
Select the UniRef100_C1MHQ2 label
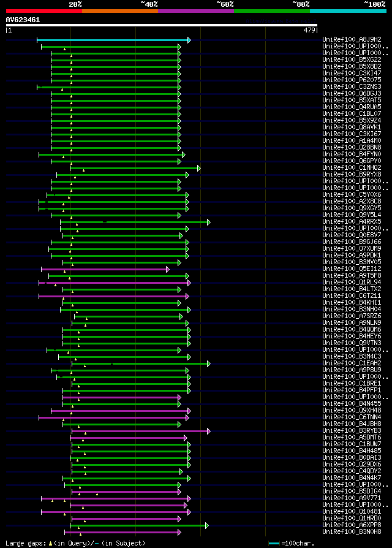[x=352, y=168]
